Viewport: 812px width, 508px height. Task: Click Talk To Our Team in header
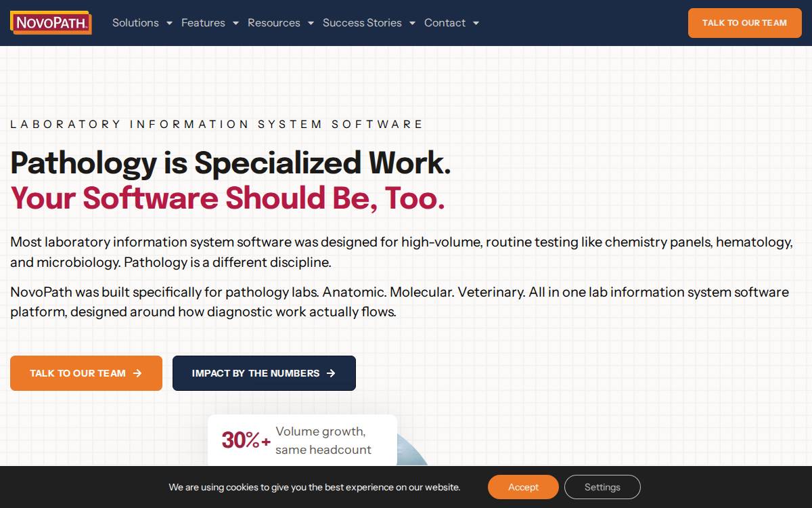click(744, 23)
